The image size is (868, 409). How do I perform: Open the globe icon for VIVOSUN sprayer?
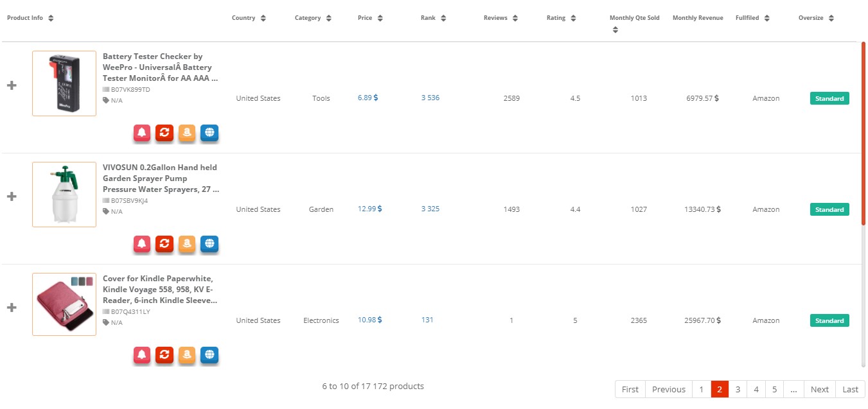tap(209, 244)
